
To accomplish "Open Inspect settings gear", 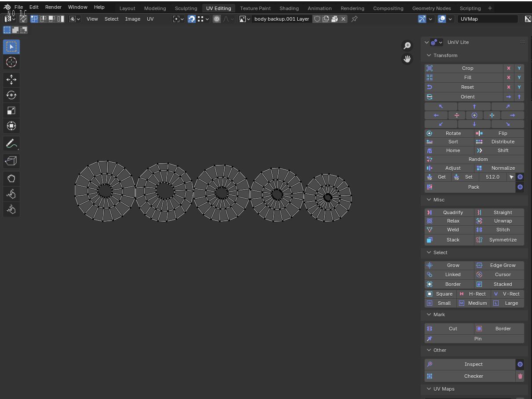I will pyautogui.click(x=520, y=364).
